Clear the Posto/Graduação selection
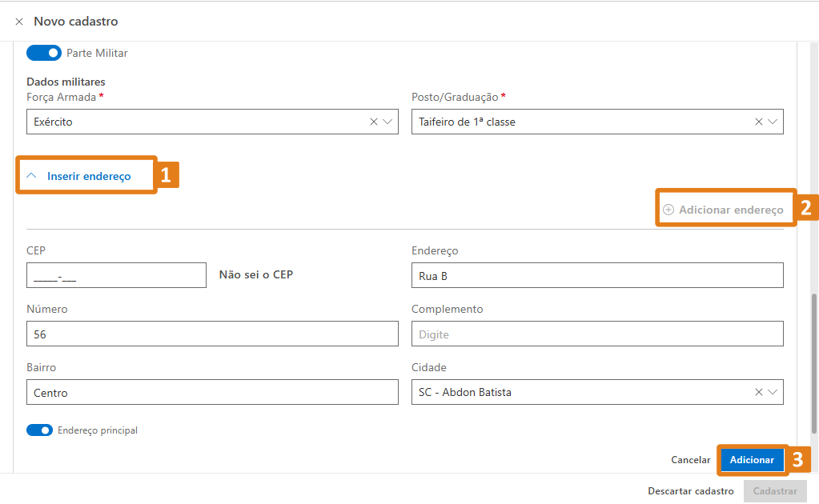This screenshot has height=504, width=819. [x=758, y=122]
